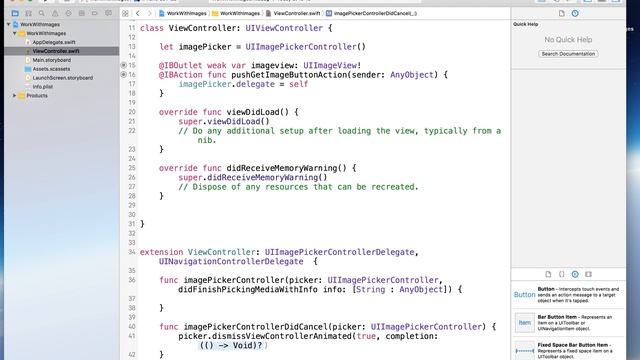Click the related items grid icon
The width and height of the screenshot is (640, 360).
tap(125, 13)
